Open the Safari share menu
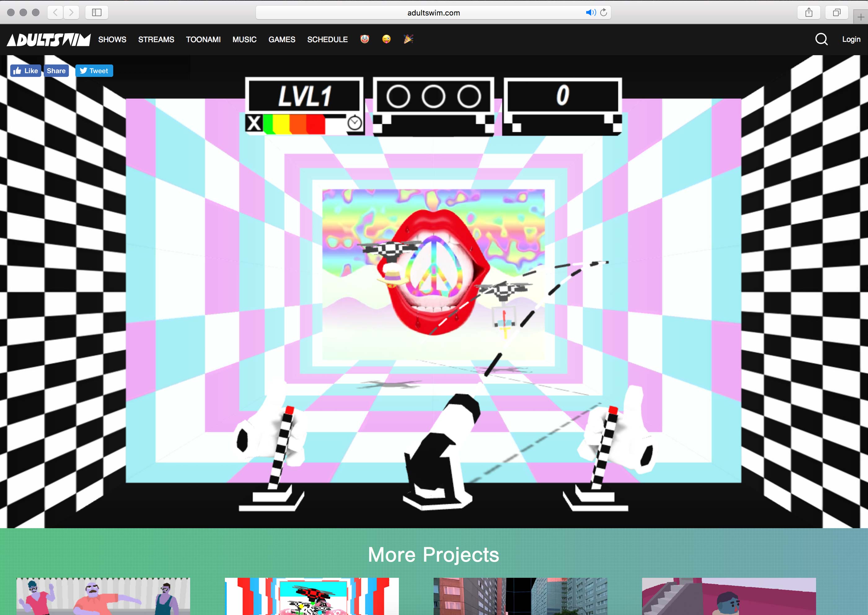This screenshot has width=868, height=615. pyautogui.click(x=809, y=12)
